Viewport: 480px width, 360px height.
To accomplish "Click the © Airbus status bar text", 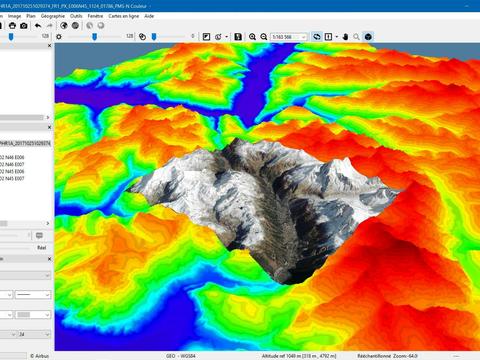I will coord(39,356).
